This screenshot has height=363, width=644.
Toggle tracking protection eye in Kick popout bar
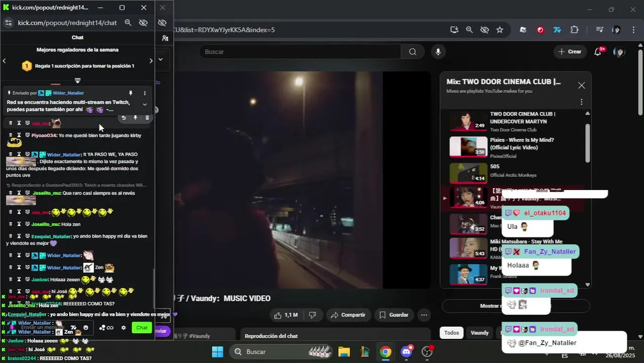tap(143, 23)
